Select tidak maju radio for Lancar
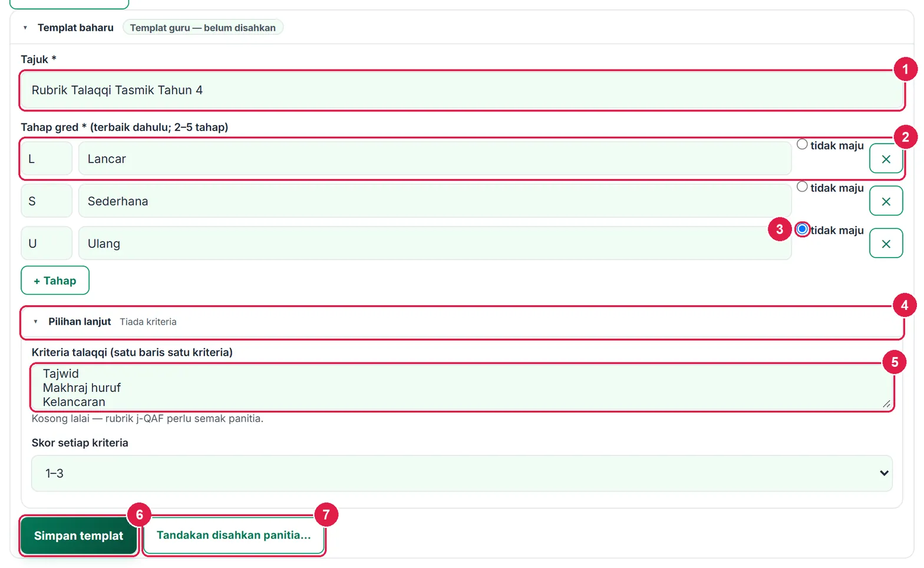Screen dimensions: 924x568 (802, 144)
